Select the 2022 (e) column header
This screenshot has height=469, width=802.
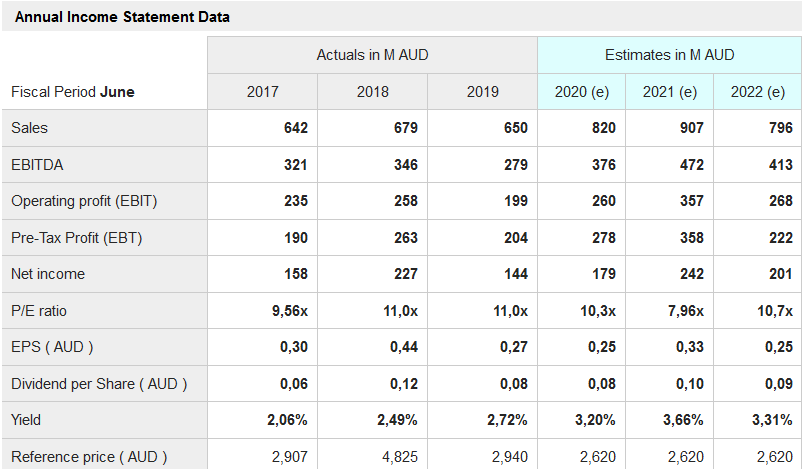(x=758, y=92)
